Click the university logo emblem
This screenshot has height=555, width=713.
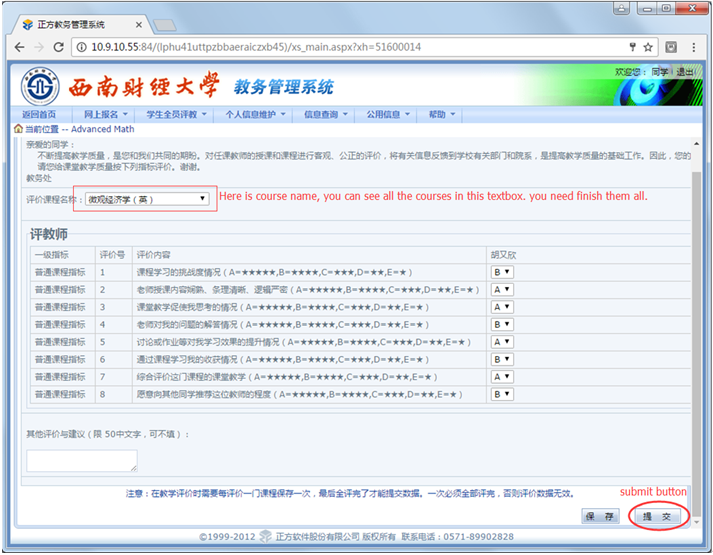40,87
